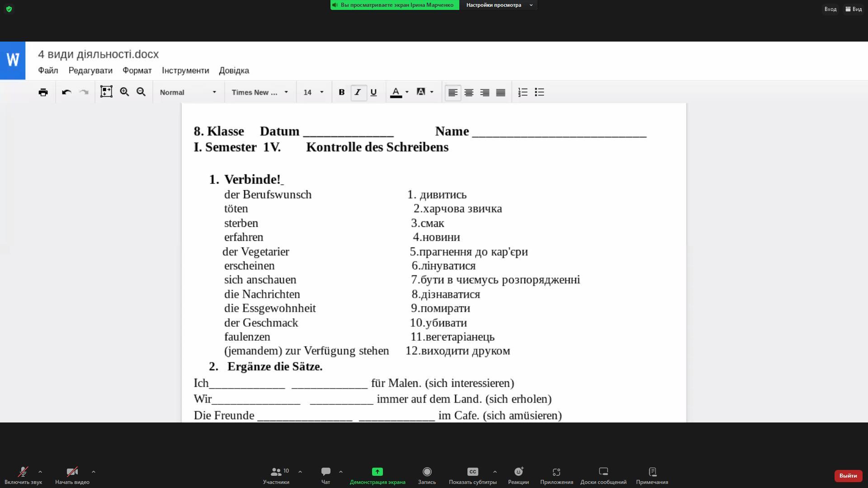This screenshot has height=488, width=868.
Task: Start video with Начать видео button
Action: click(72, 476)
